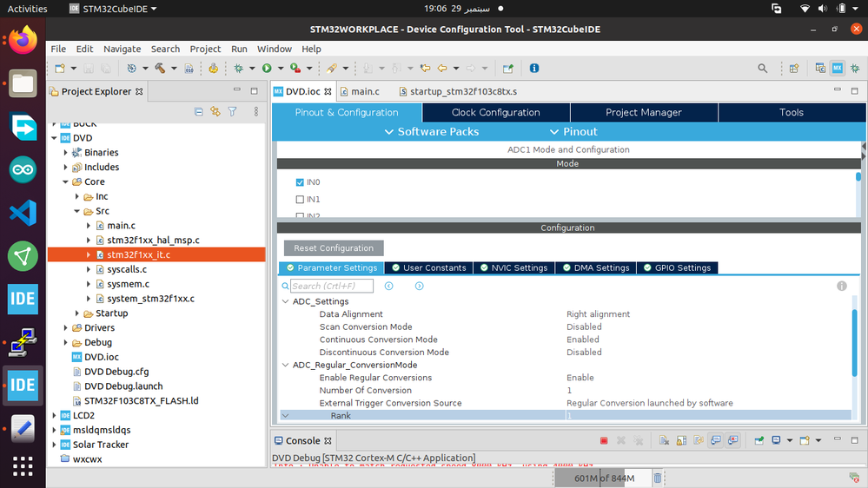Click the Reset Configuration button
Screen dimensions: 868x488
pos(334,247)
